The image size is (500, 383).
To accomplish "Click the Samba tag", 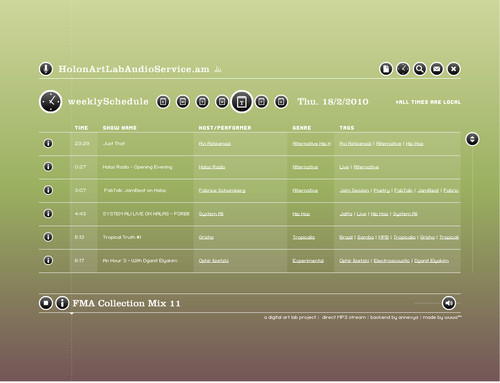I will pyautogui.click(x=366, y=237).
